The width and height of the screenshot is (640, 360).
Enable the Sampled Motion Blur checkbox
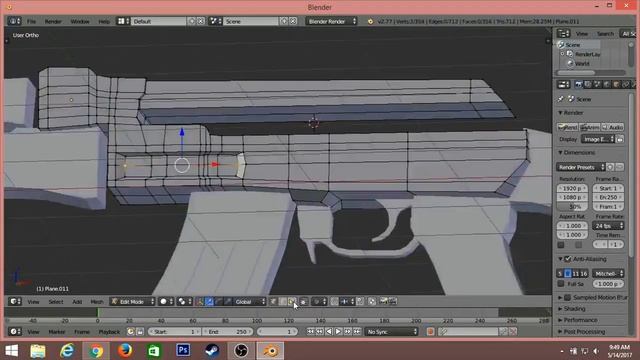(568, 298)
